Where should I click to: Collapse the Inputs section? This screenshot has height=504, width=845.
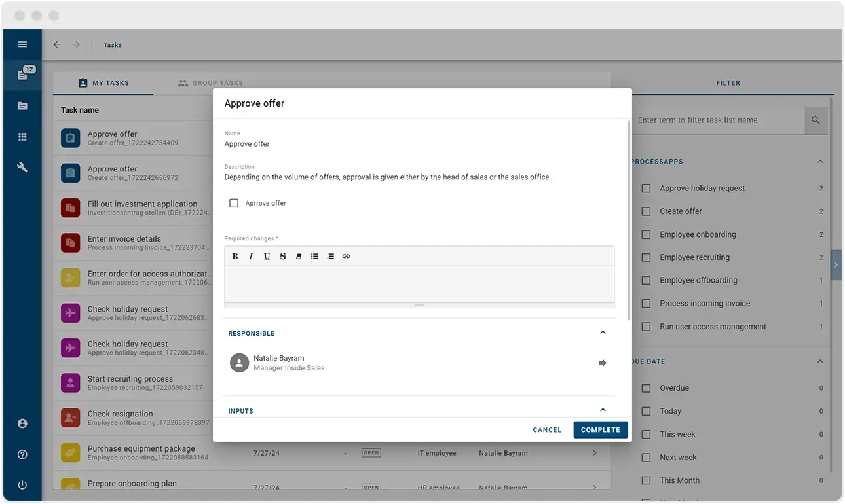point(603,410)
